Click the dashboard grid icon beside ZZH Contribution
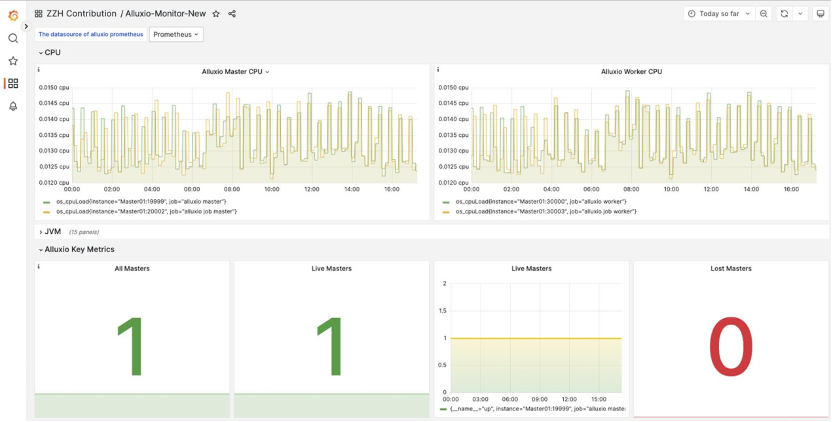 point(38,14)
